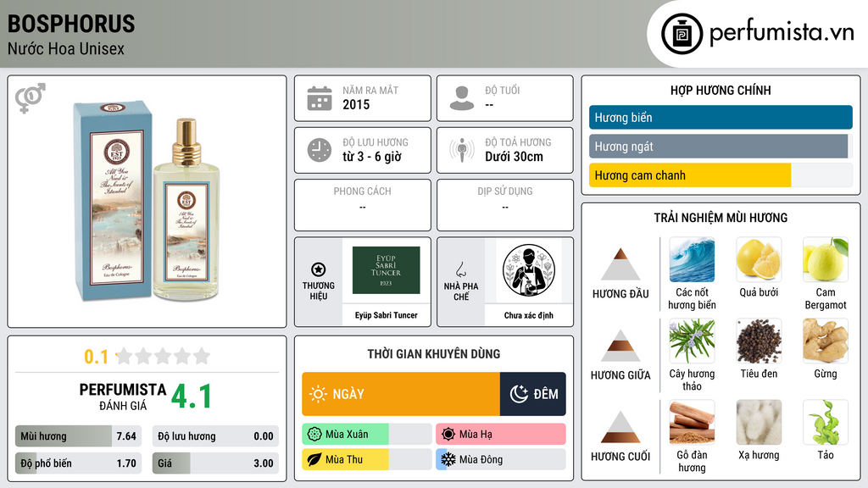Click the green 4.1 Perfumista score

[x=191, y=396]
